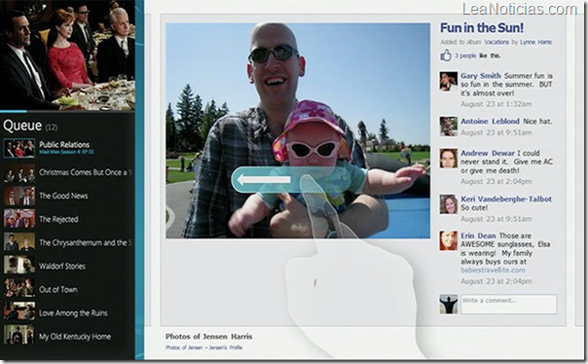This screenshot has height=364, width=588.
Task: Click the 3 people like link
Action: point(465,55)
